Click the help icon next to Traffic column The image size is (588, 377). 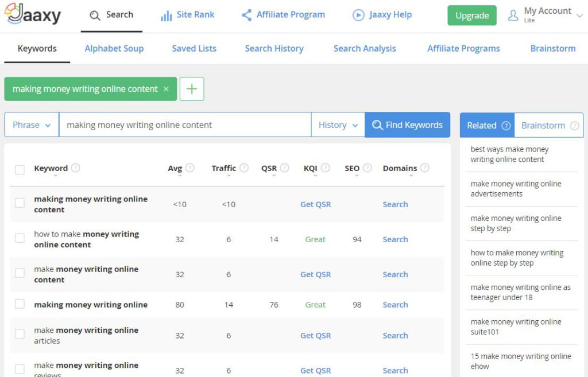pyautogui.click(x=244, y=168)
